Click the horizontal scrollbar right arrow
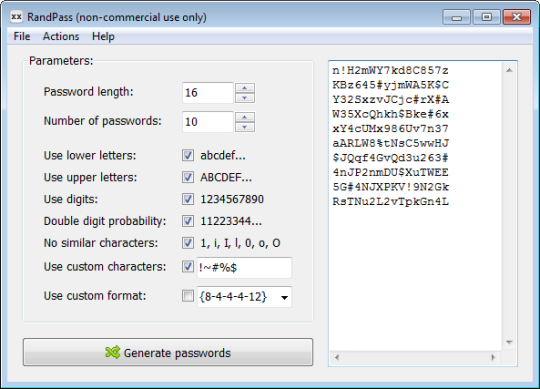The image size is (540, 389). [493, 357]
